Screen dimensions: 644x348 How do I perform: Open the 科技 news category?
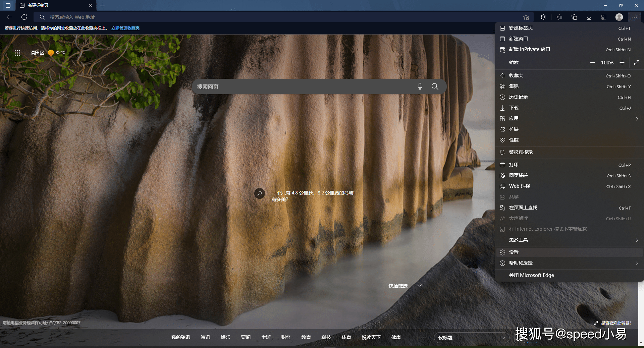(326, 338)
